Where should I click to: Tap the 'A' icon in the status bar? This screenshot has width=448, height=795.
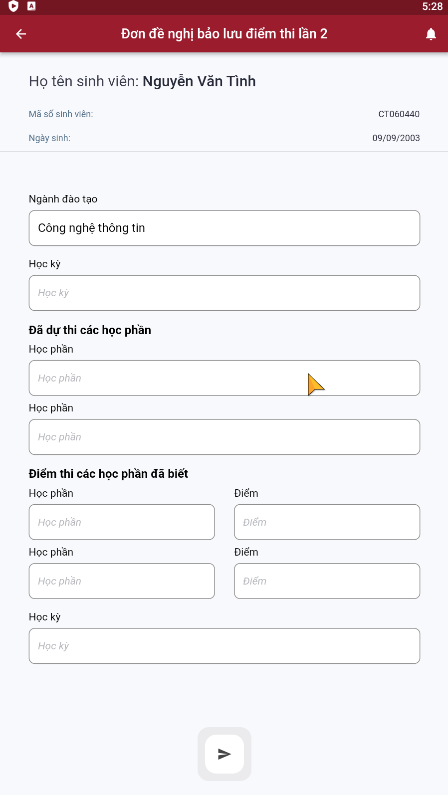(31, 7)
